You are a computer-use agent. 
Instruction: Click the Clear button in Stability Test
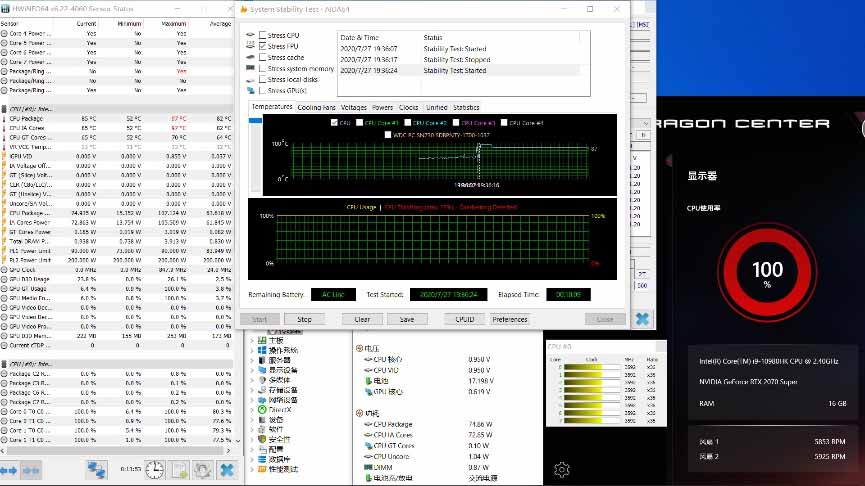(362, 319)
